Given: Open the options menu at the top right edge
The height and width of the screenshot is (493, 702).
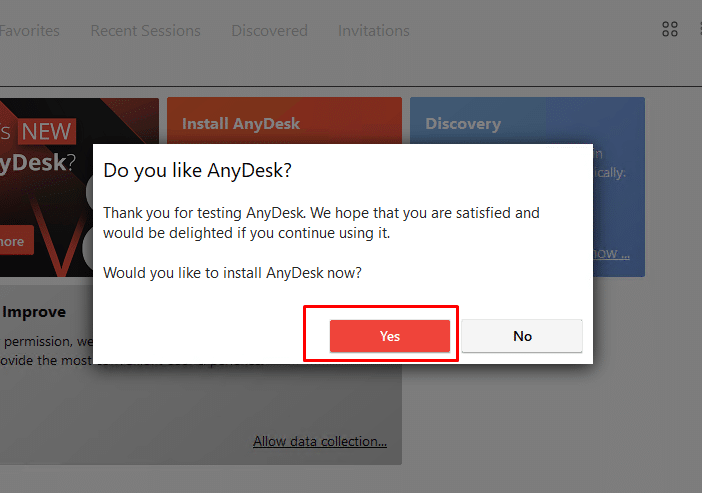Looking at the screenshot, I should click(x=700, y=29).
